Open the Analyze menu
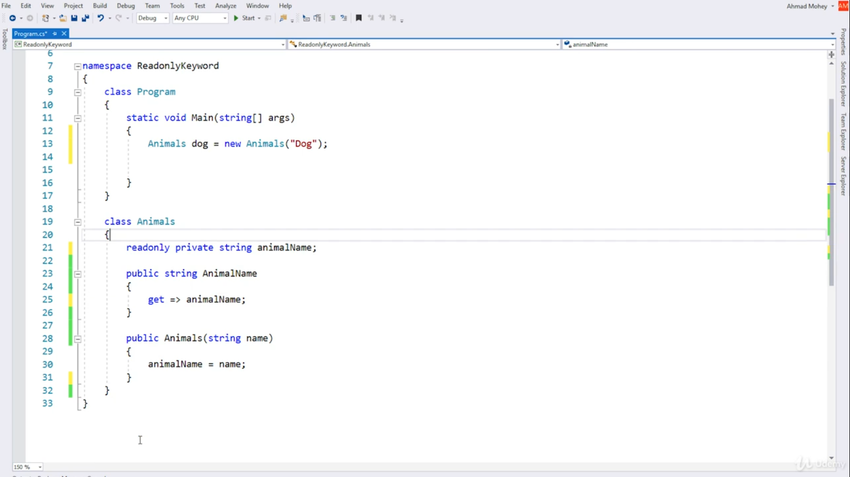 point(226,5)
